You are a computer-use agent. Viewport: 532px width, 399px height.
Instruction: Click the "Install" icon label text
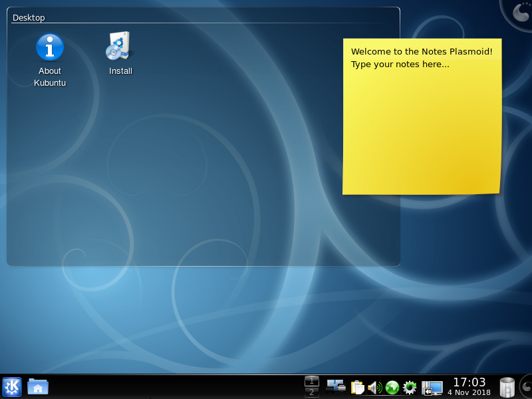pos(120,71)
